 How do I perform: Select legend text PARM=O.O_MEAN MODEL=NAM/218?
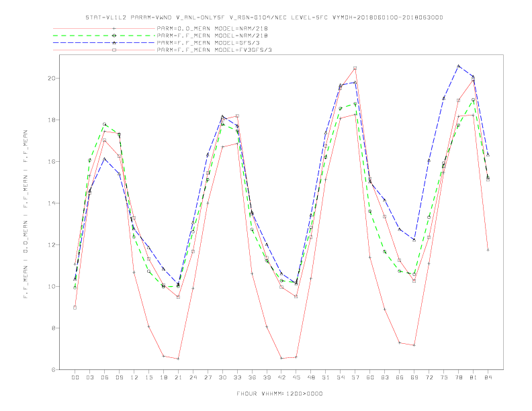click(212, 28)
